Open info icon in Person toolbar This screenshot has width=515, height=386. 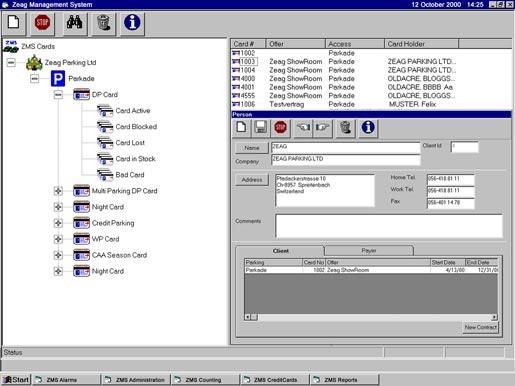point(368,127)
